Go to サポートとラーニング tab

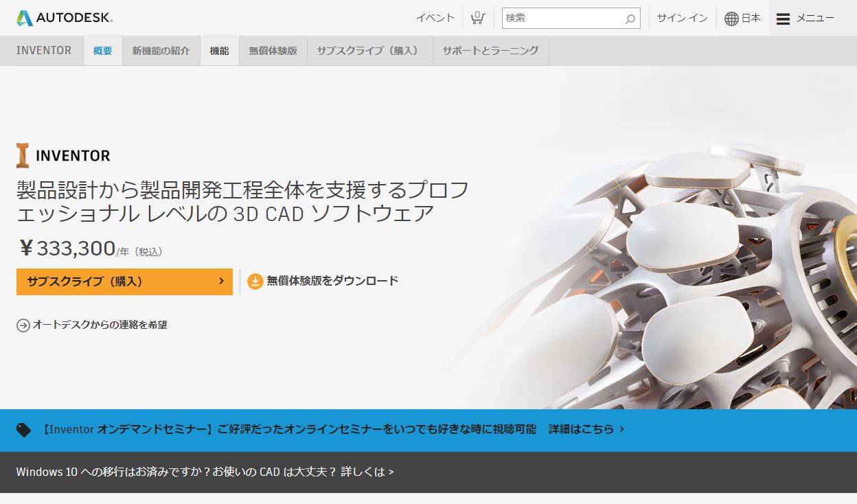(x=490, y=51)
